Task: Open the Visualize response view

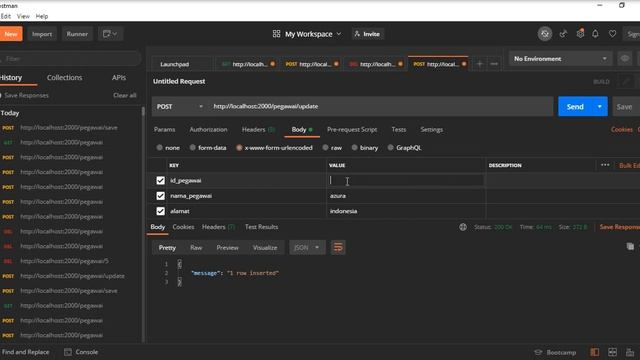Action: click(265, 248)
